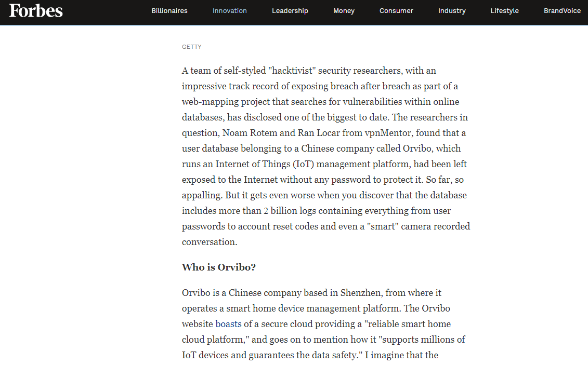Click the Forbes logo

click(36, 10)
